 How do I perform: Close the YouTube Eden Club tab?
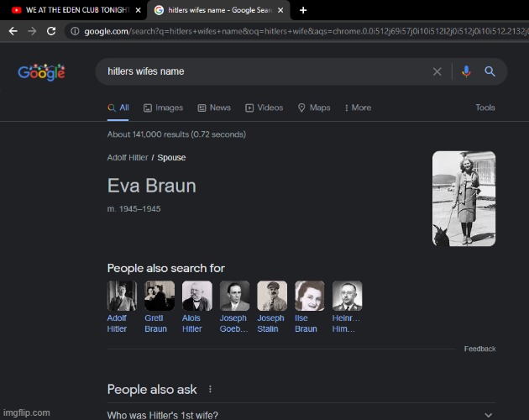coord(139,10)
